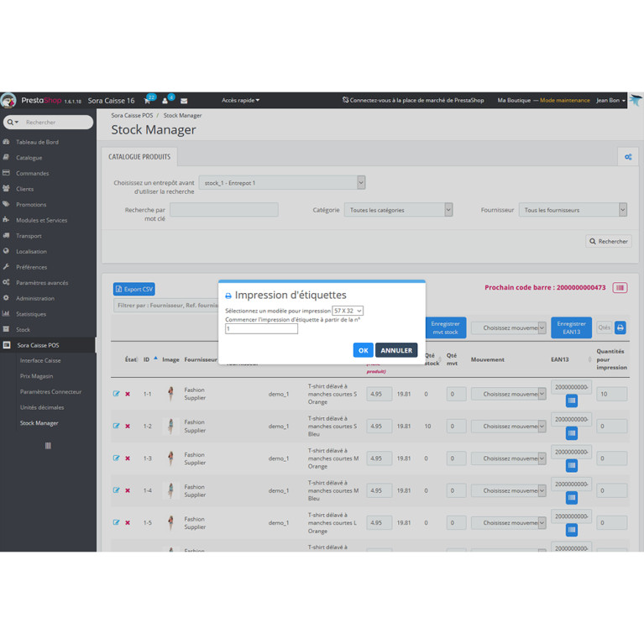Viewport: 644px width, 644px height.
Task: Open the shopping cart orders icon
Action: pos(148,101)
